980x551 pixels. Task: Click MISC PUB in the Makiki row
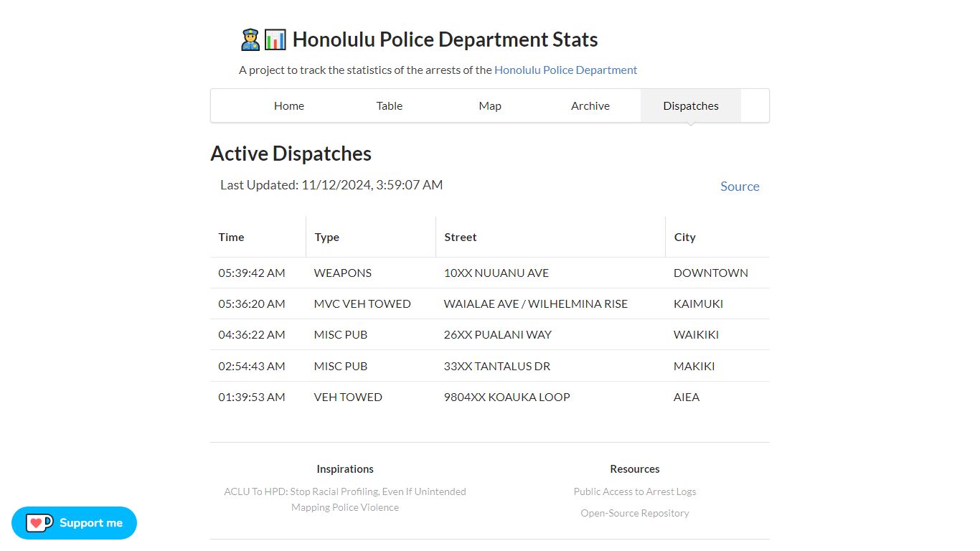371,366
